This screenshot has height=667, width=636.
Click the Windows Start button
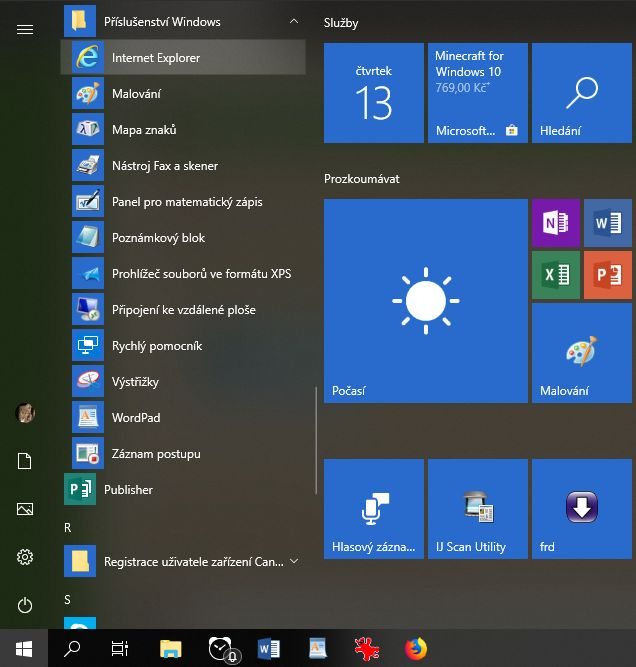tap(24, 648)
